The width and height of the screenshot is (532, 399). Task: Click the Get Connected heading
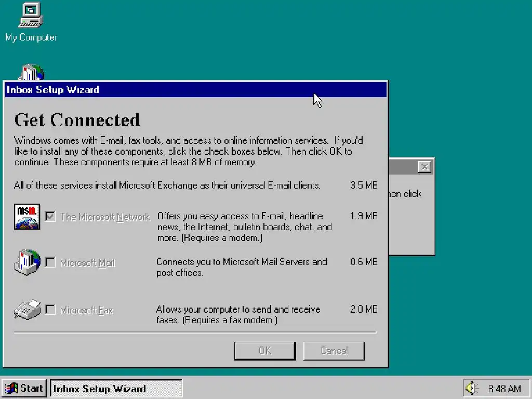(77, 120)
